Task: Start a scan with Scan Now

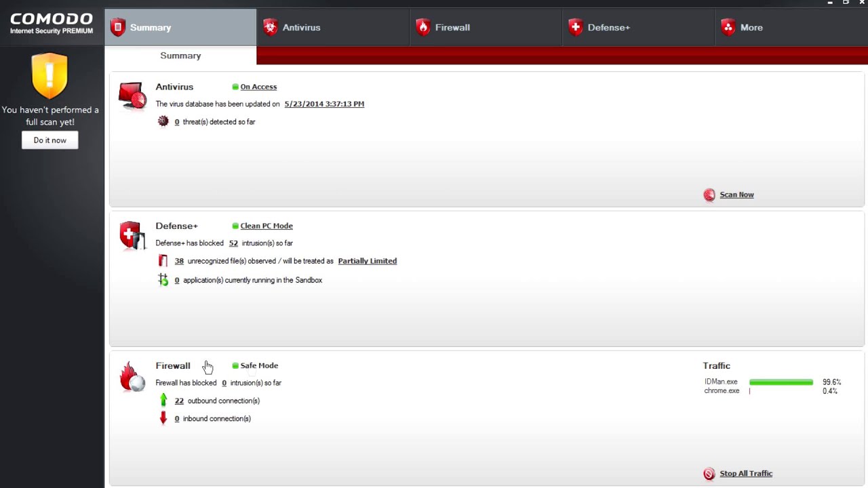Action: 736,195
